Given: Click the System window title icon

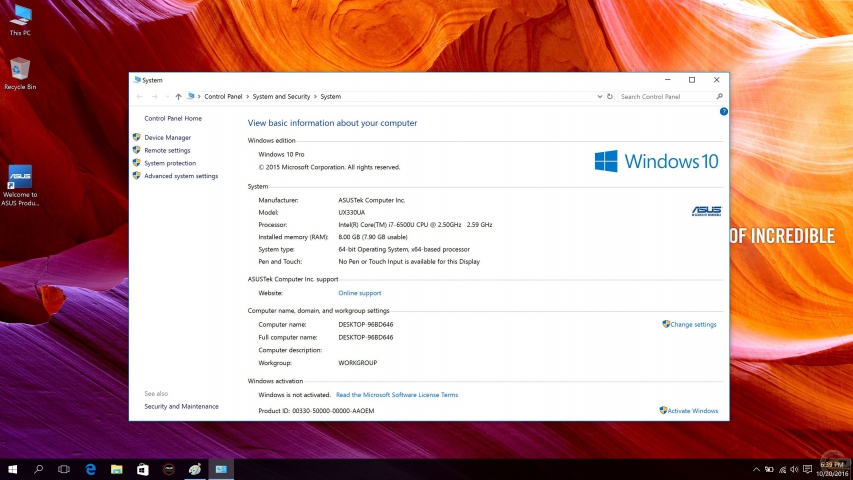Looking at the screenshot, I should (137, 80).
